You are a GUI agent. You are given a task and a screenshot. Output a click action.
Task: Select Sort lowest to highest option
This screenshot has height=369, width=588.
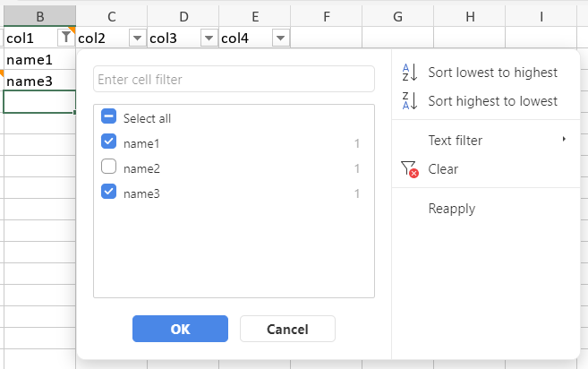[492, 73]
